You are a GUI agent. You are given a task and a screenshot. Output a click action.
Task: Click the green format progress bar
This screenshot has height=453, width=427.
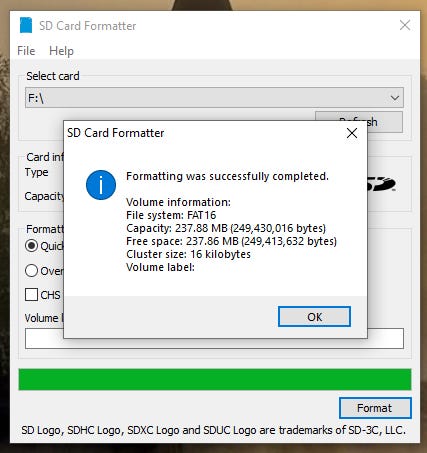point(215,379)
